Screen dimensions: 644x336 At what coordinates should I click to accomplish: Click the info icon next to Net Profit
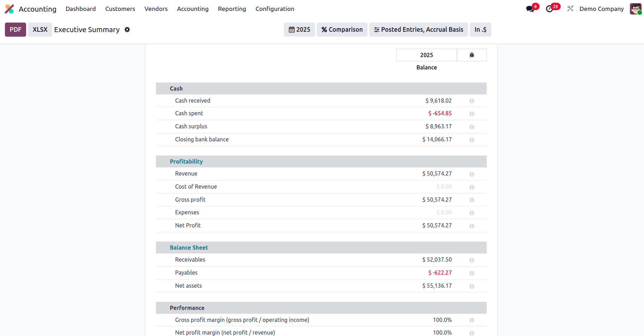[472, 226]
